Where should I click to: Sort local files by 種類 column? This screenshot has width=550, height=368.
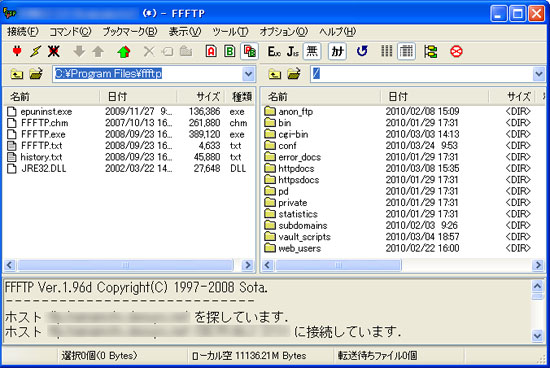point(240,96)
